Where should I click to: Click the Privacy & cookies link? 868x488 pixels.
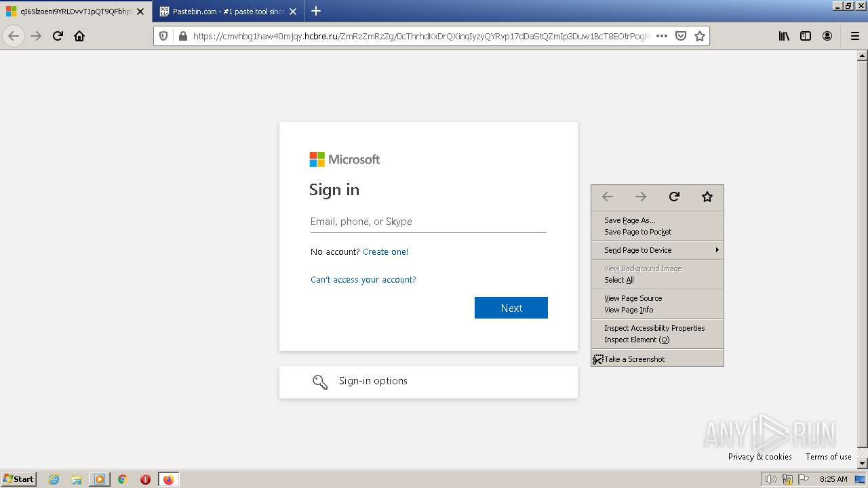pos(760,457)
